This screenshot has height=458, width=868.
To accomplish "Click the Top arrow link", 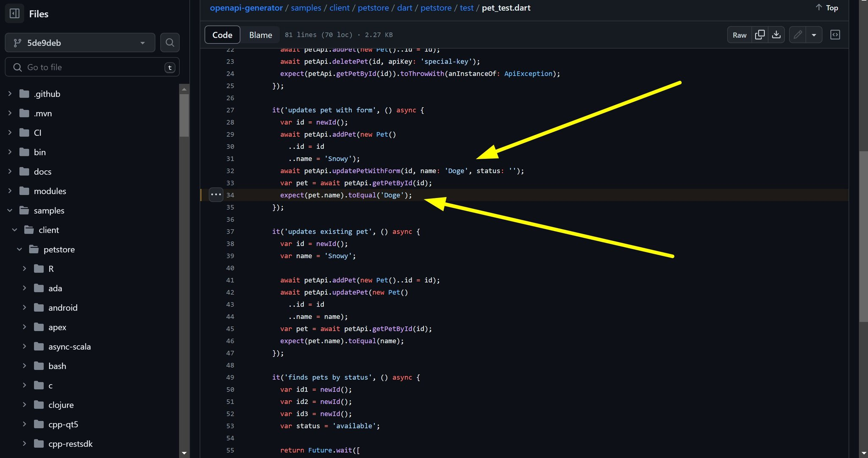I will click(x=826, y=8).
